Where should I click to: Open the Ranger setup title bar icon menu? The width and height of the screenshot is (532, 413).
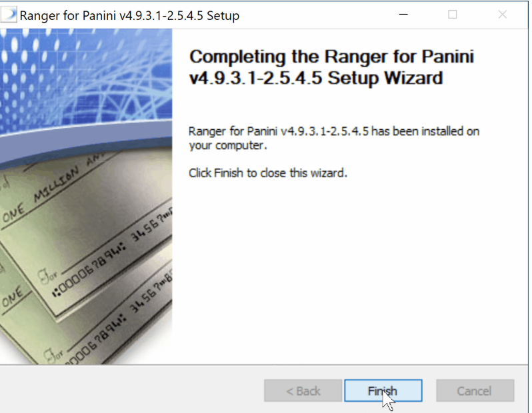(9, 15)
